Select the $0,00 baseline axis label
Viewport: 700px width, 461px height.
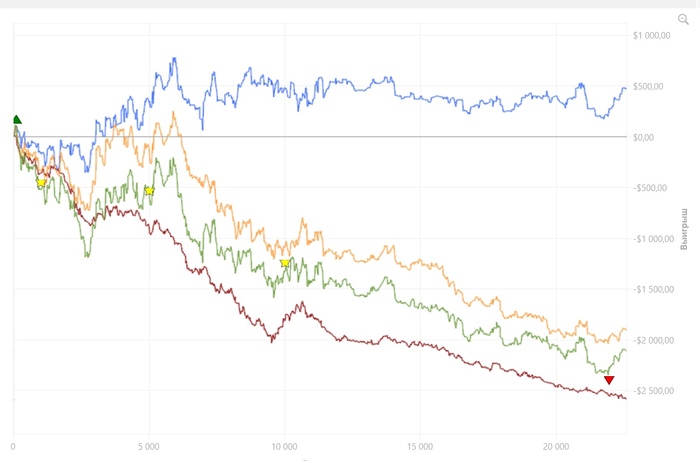click(x=643, y=137)
